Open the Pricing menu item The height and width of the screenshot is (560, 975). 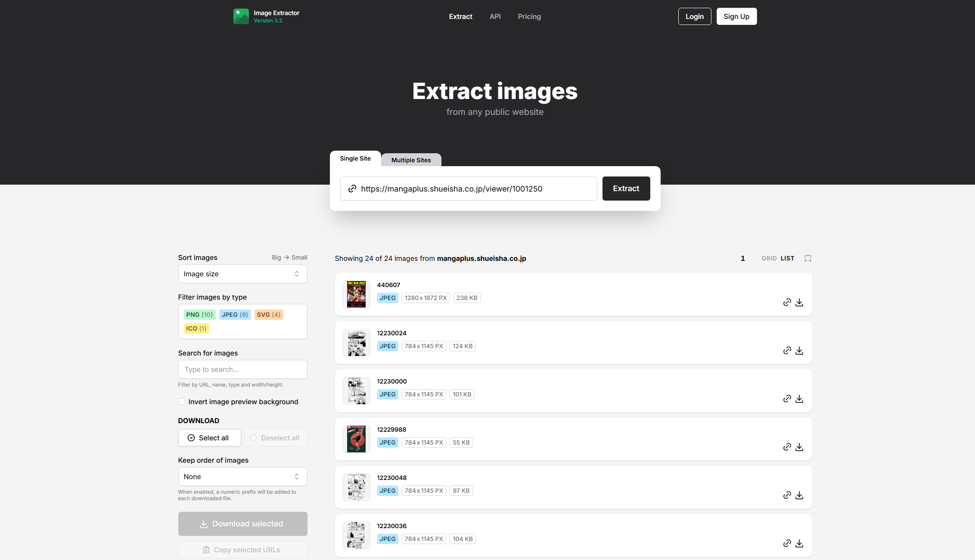(529, 16)
